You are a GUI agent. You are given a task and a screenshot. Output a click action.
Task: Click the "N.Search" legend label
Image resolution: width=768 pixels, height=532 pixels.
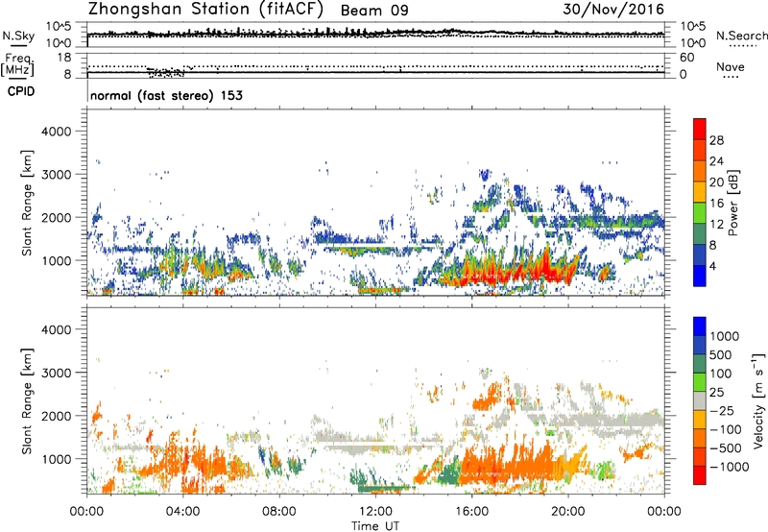(x=741, y=36)
